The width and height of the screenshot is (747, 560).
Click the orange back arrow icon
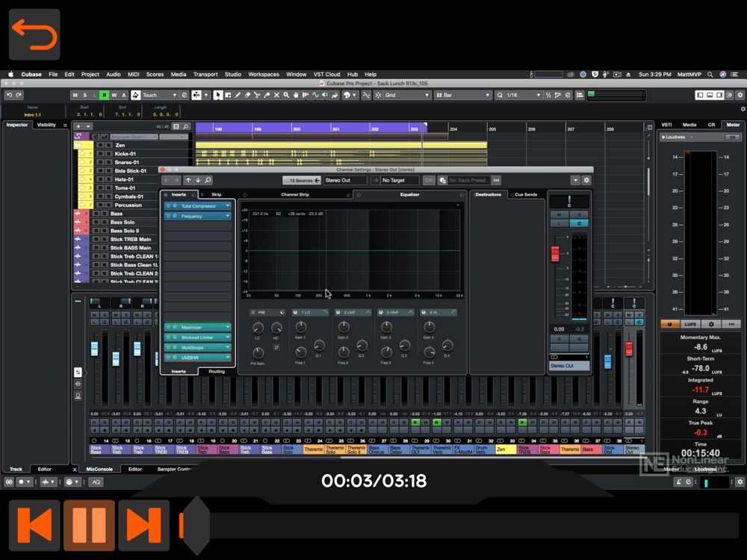34,34
